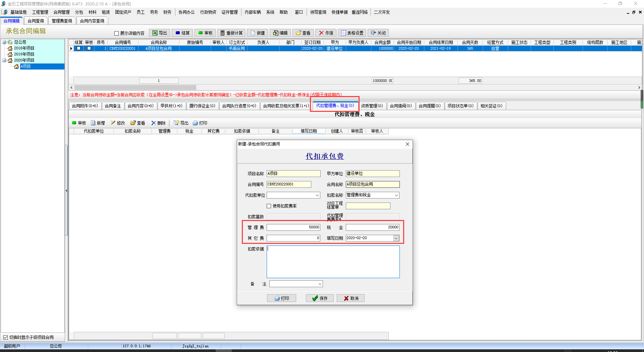Click the 取消 button in dialog

click(351, 298)
